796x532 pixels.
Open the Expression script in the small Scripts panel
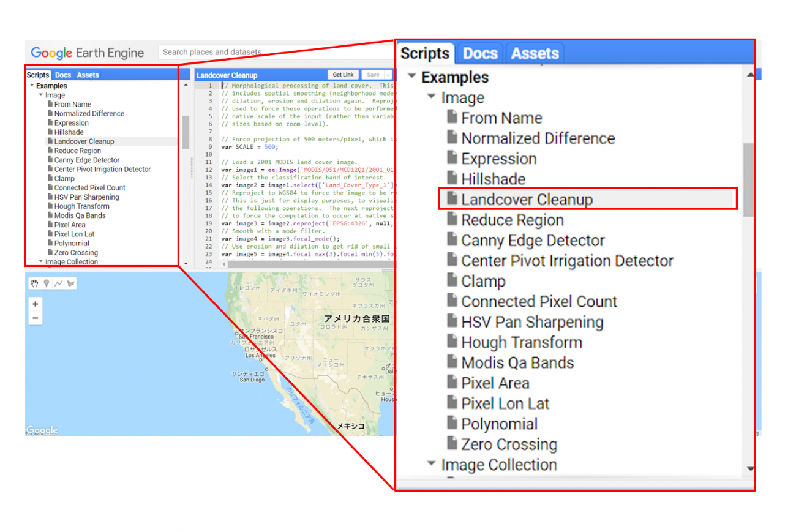point(72,122)
